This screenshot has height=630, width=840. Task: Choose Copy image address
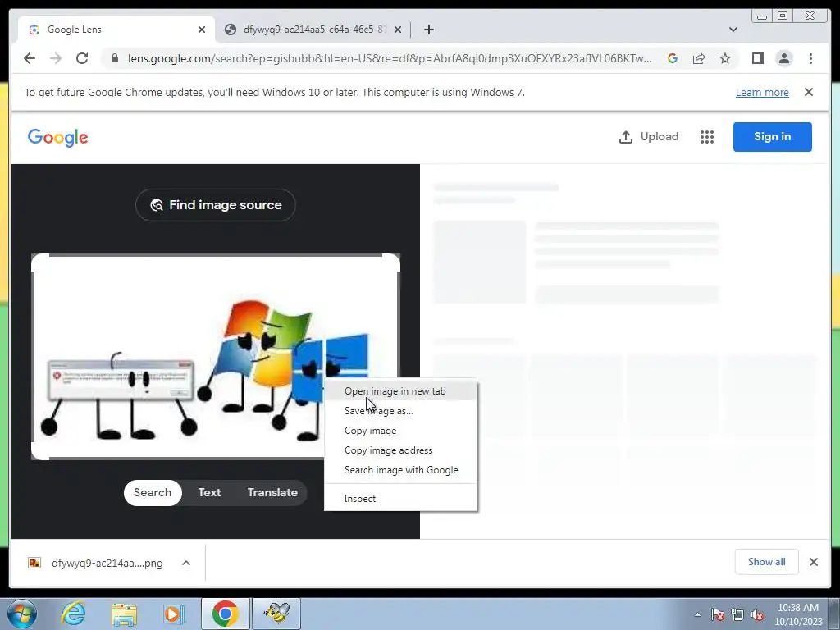coord(400,450)
